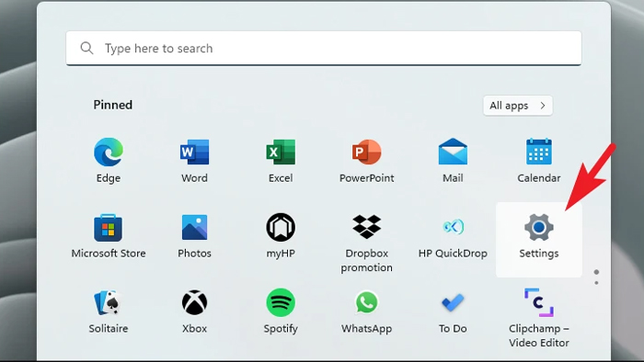This screenshot has height=362, width=644.
Task: Launch Microsoft Store
Action: [109, 236]
